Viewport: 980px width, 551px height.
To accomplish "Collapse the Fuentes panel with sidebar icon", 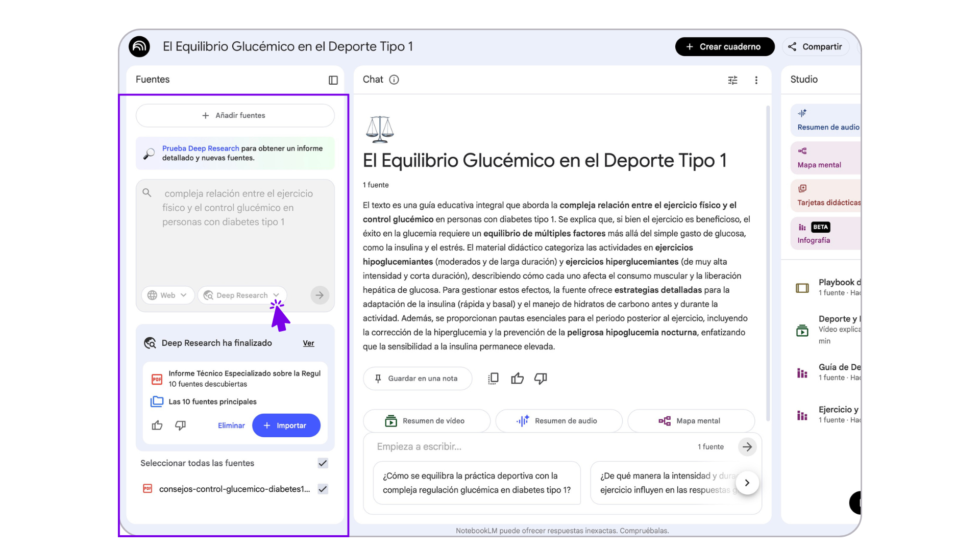I will (x=333, y=80).
